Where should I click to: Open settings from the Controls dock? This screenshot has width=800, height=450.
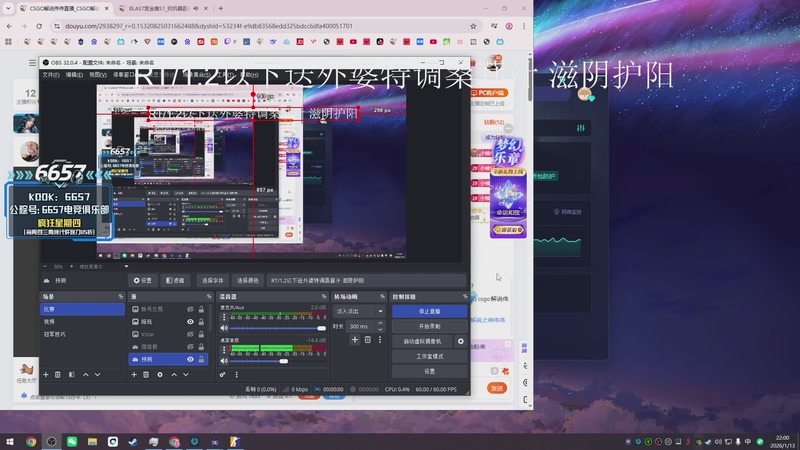429,371
